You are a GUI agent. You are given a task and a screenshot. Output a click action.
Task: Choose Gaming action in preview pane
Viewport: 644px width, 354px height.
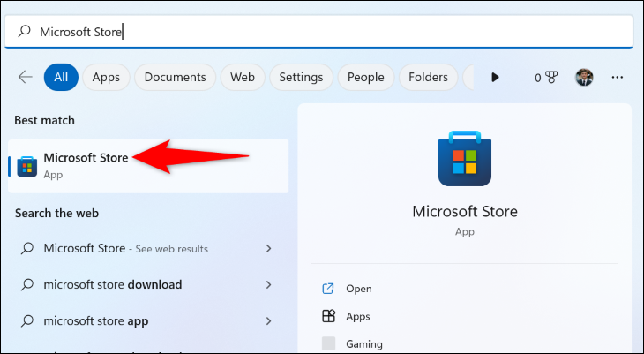(364, 343)
